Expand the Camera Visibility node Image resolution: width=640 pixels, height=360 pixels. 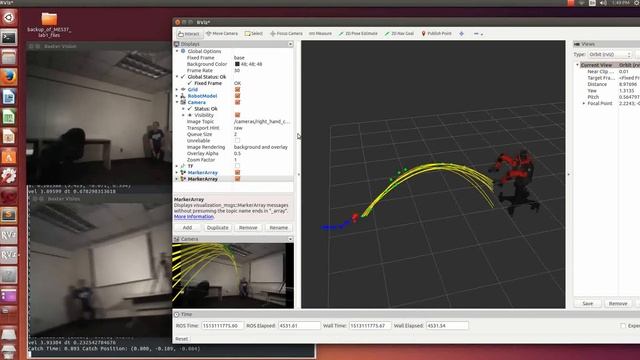pyautogui.click(x=183, y=115)
